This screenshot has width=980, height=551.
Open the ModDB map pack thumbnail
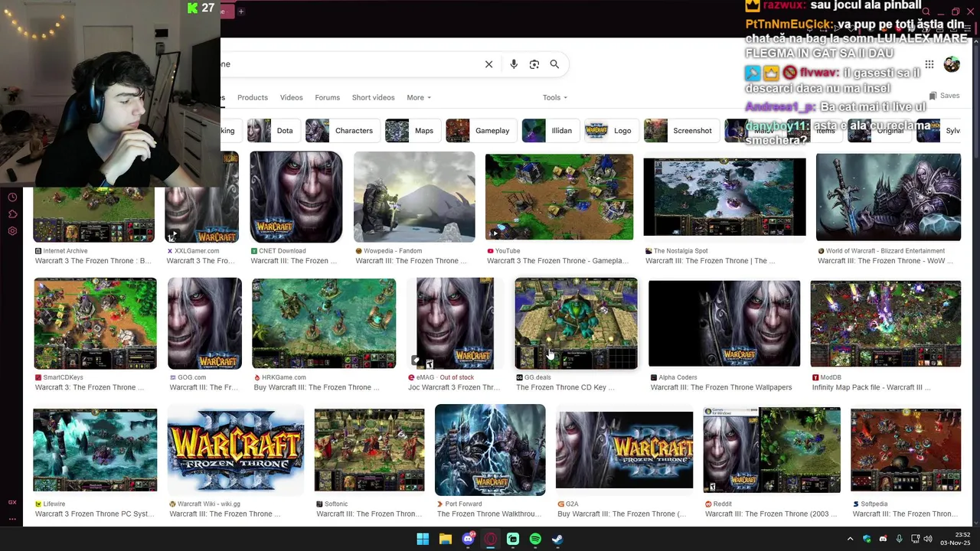tap(886, 324)
